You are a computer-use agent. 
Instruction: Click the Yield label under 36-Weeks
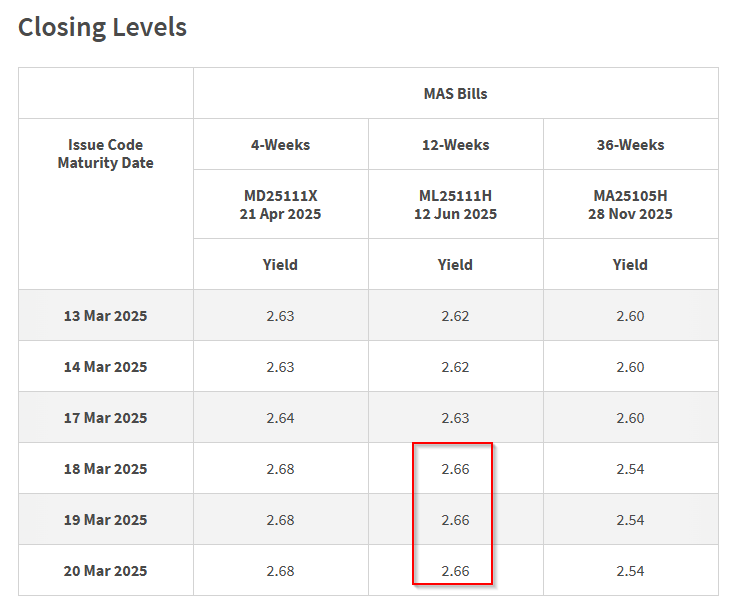(x=630, y=264)
